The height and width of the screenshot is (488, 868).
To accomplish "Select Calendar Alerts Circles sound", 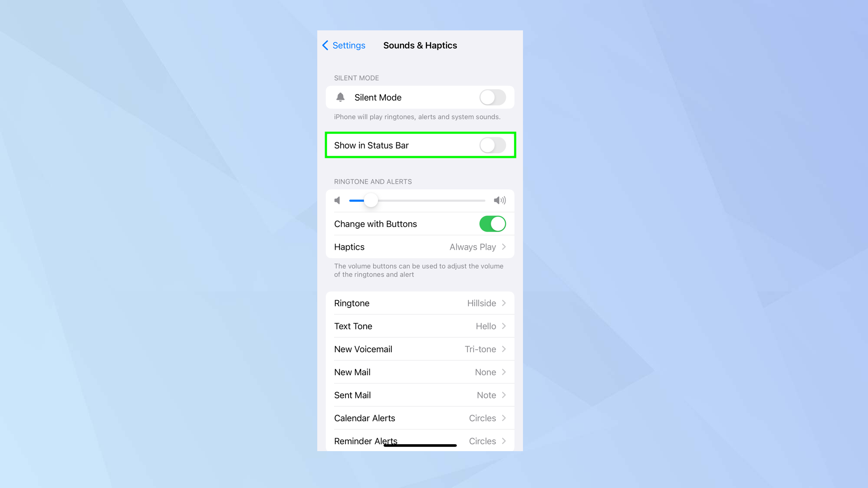I will [420, 418].
